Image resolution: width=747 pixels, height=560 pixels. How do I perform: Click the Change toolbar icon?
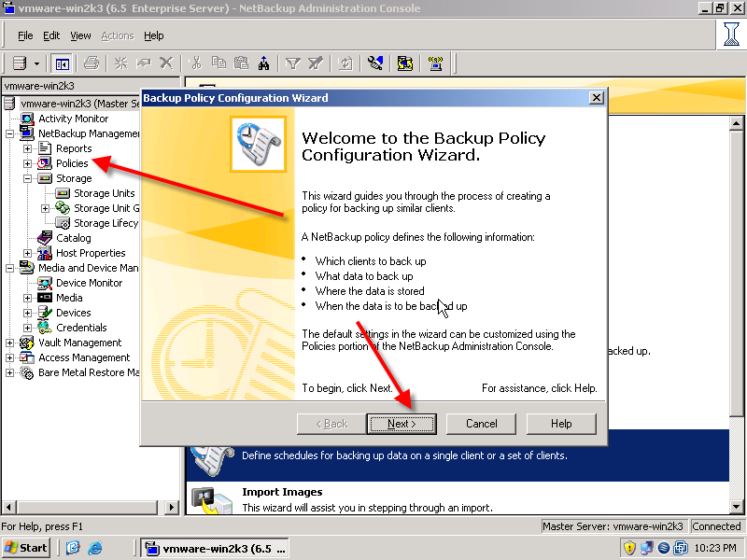click(x=144, y=63)
